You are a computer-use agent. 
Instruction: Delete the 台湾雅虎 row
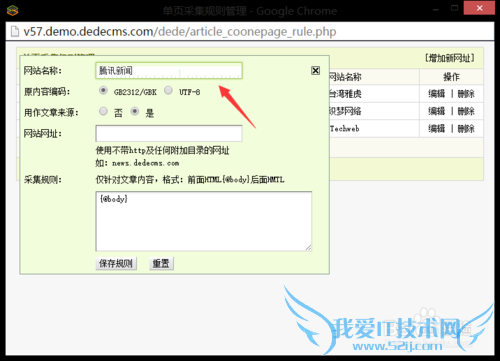coord(466,94)
